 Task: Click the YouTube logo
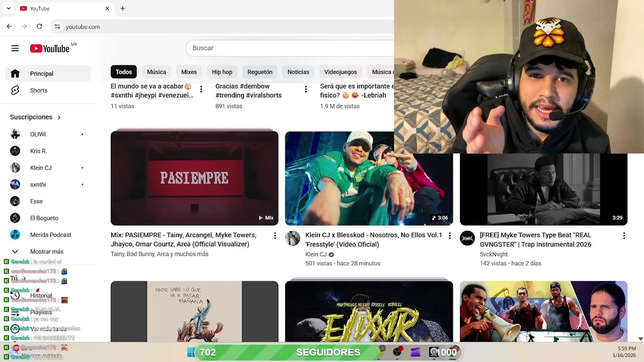pyautogui.click(x=50, y=48)
